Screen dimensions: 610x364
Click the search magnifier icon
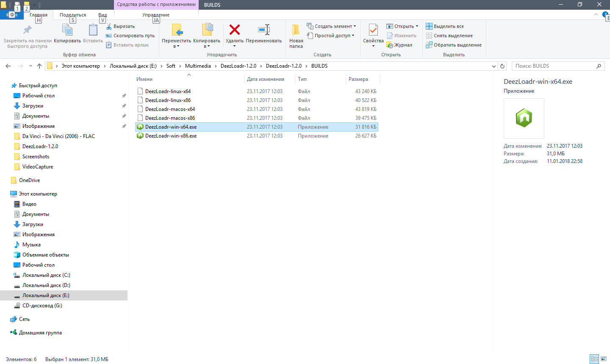coord(599,66)
